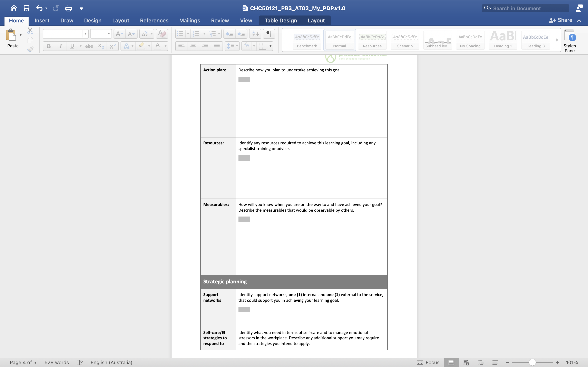This screenshot has width=588, height=367.
Task: Open the Sort dialog
Action: pos(255,34)
